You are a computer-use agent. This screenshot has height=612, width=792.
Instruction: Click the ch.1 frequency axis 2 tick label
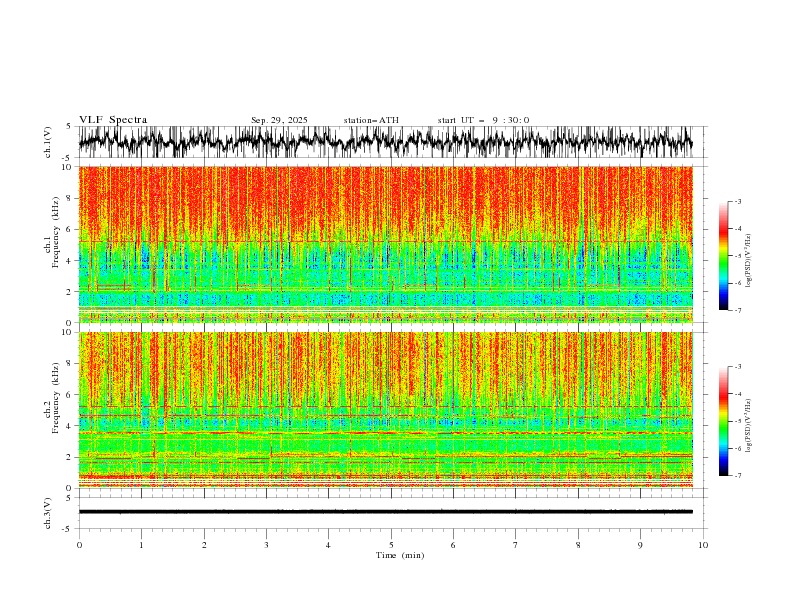tap(70, 291)
